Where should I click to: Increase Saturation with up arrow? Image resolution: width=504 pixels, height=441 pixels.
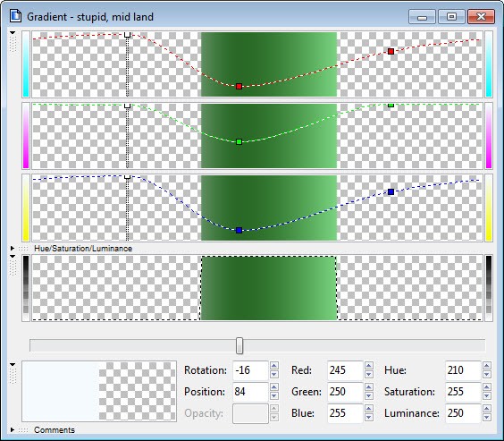pyautogui.click(x=487, y=387)
